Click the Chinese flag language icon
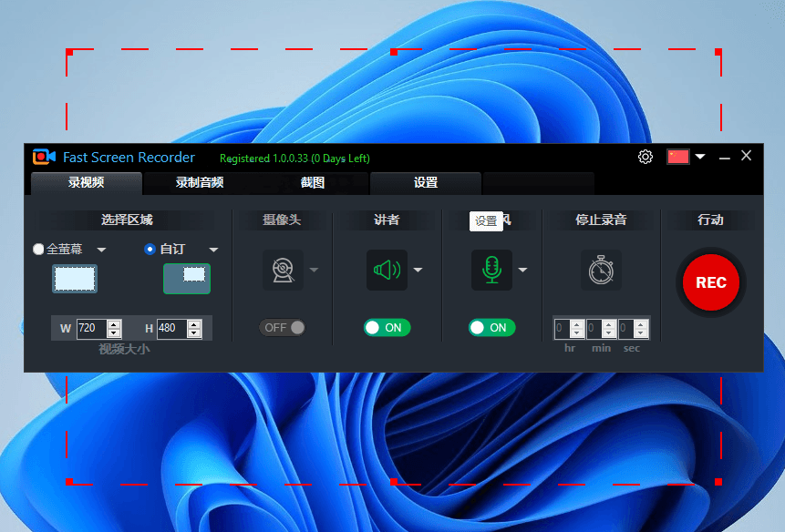785x532 pixels. tap(677, 157)
